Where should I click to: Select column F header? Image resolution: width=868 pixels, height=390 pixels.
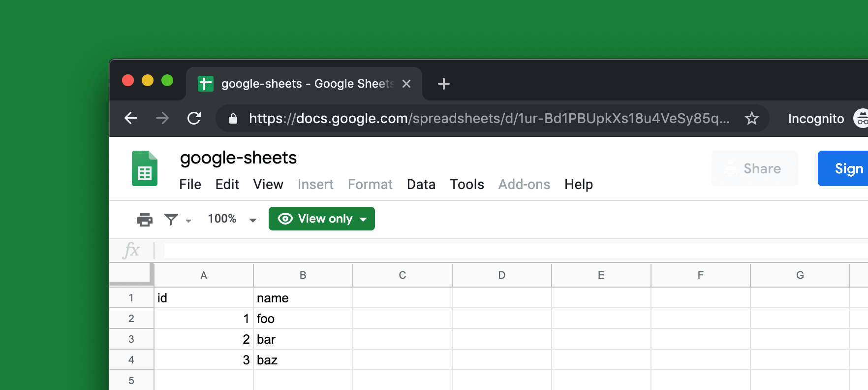click(701, 275)
